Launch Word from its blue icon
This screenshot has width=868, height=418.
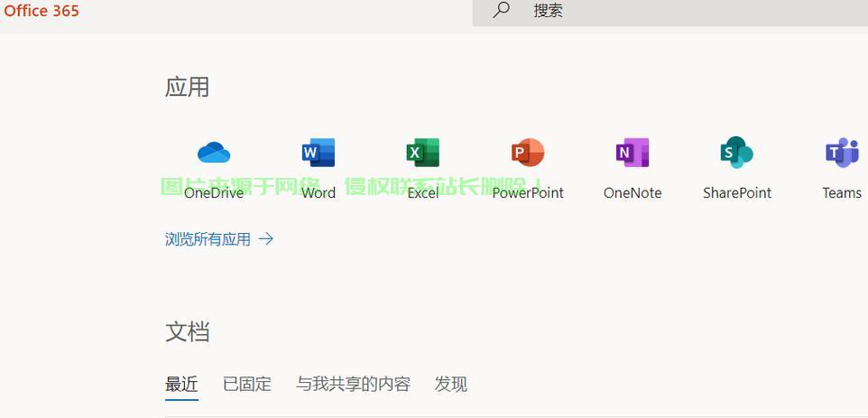318,153
